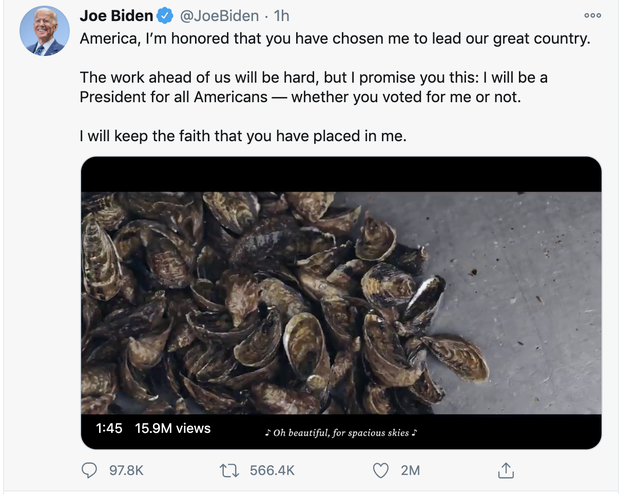The image size is (620, 494).
Task: Click the 1:45 video duration label
Action: [109, 428]
